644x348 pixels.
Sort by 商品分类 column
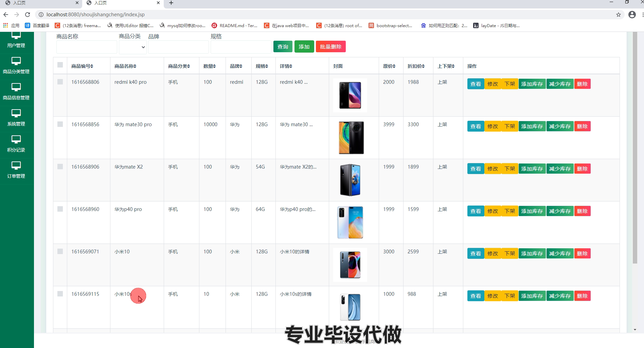pyautogui.click(x=179, y=66)
